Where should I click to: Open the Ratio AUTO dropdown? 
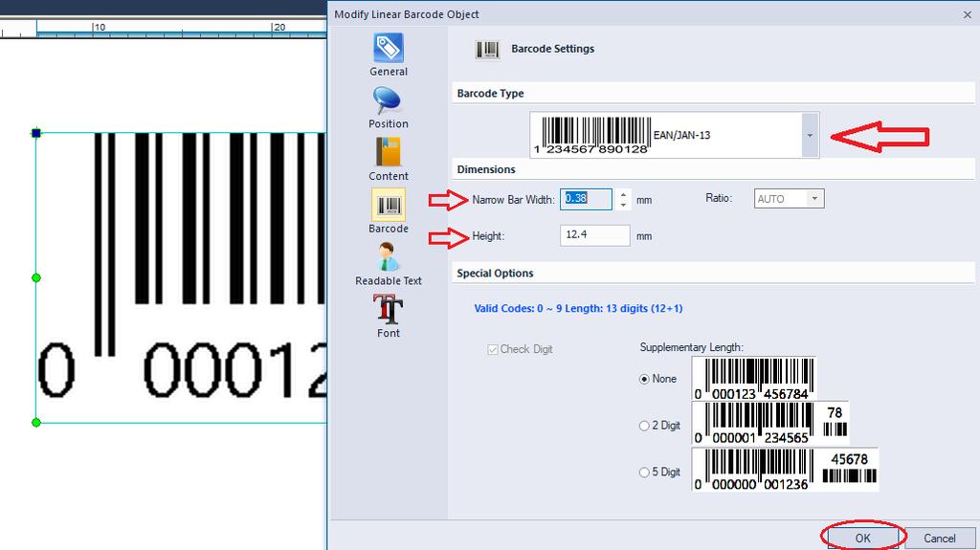click(x=789, y=199)
